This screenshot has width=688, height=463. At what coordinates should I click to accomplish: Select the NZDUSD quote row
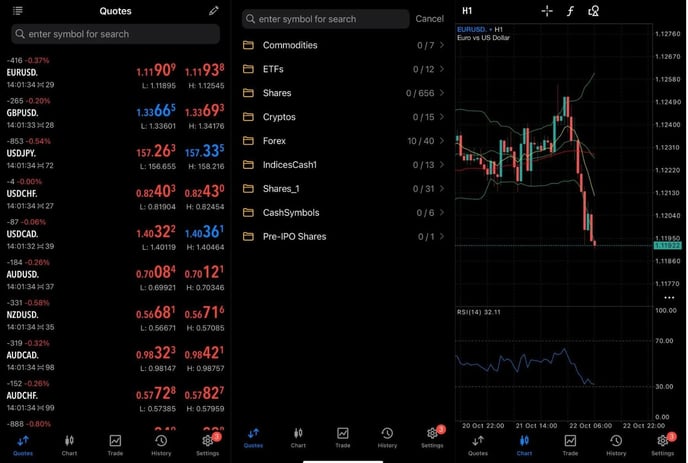[115, 315]
